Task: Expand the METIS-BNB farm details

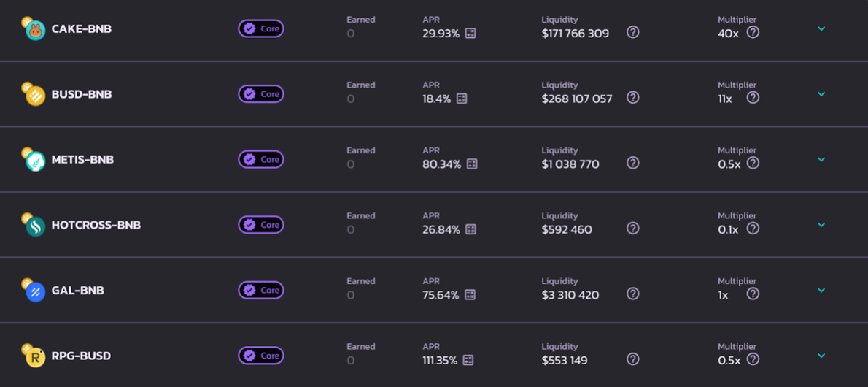Action: click(821, 160)
